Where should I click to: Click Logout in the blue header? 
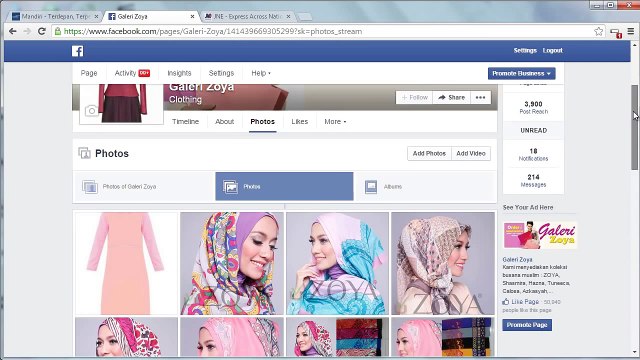click(552, 51)
